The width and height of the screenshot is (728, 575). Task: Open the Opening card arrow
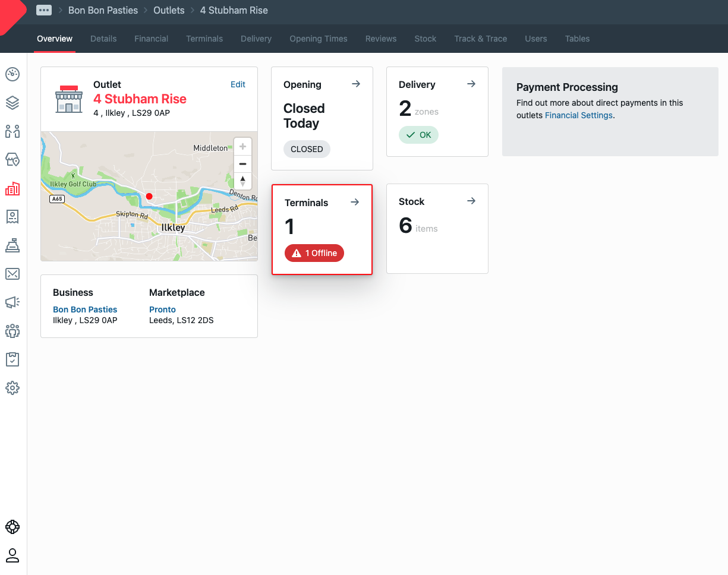[x=356, y=84]
